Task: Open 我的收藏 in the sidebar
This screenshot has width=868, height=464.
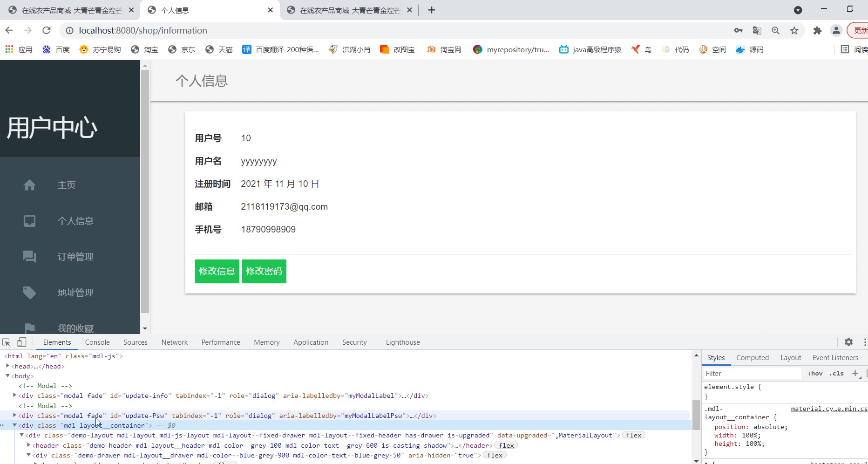Action: [x=75, y=328]
